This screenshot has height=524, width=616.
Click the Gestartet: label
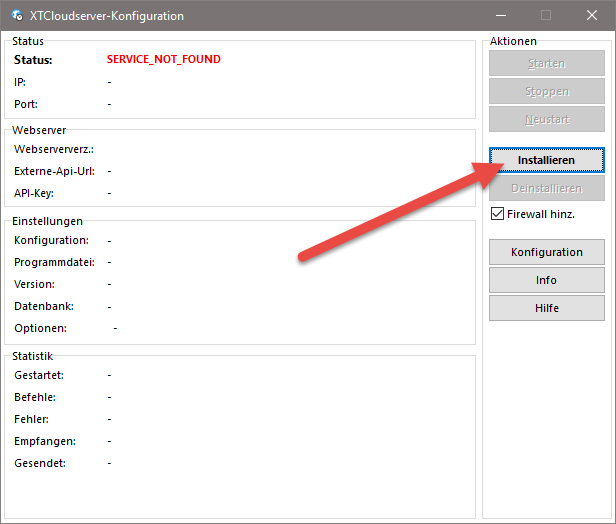click(39, 375)
